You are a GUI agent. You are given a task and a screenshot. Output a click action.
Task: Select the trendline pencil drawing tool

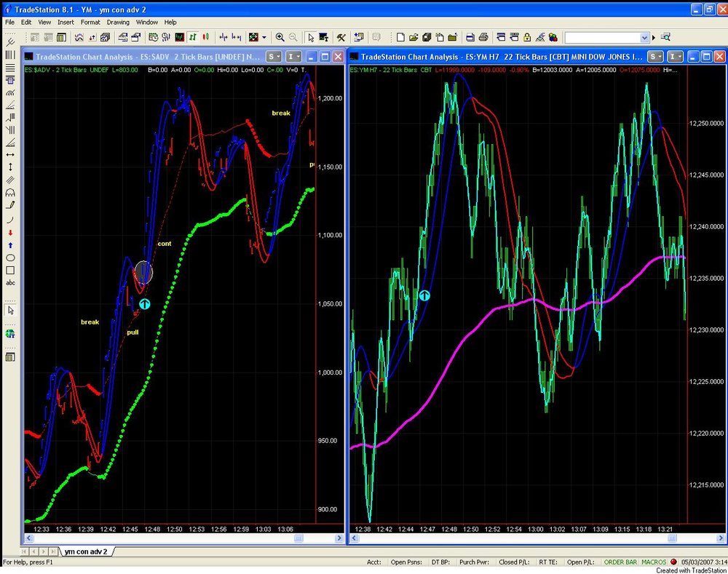click(10, 205)
